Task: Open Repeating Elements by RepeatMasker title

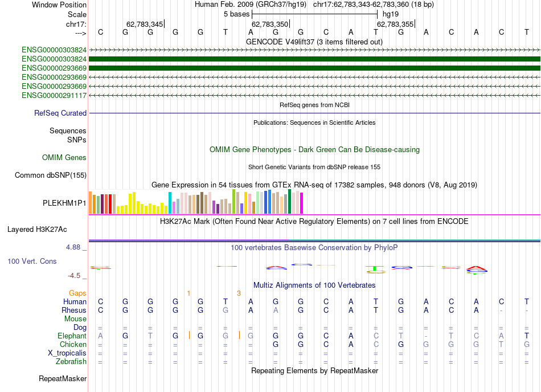Action: coord(314,371)
